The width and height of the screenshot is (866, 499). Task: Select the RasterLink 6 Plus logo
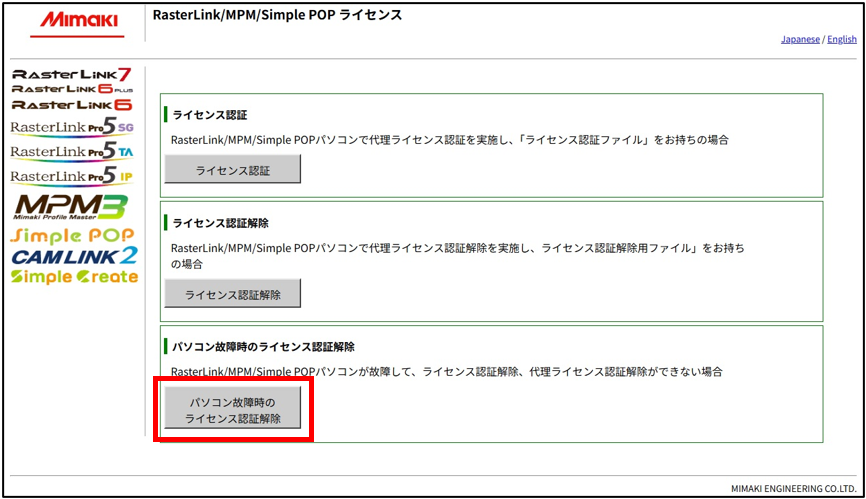[x=72, y=89]
